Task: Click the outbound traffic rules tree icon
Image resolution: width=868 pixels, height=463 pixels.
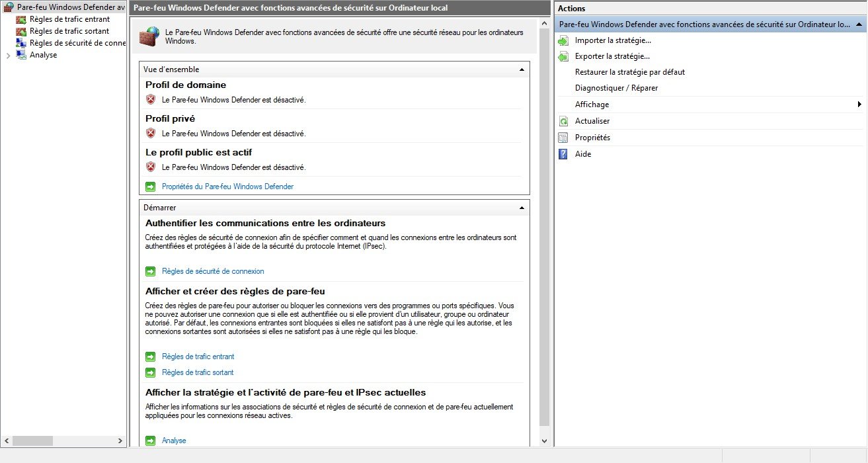Action: click(x=21, y=31)
